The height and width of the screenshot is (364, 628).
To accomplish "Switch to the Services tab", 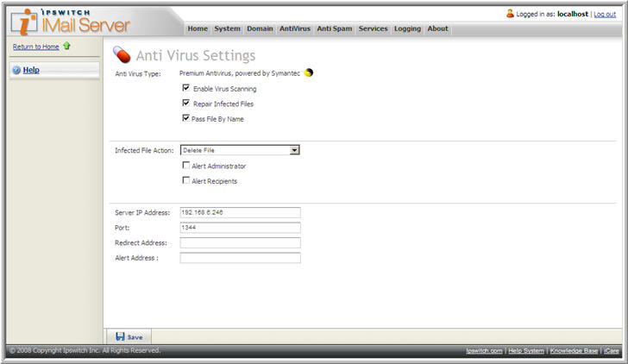I will 373,28.
